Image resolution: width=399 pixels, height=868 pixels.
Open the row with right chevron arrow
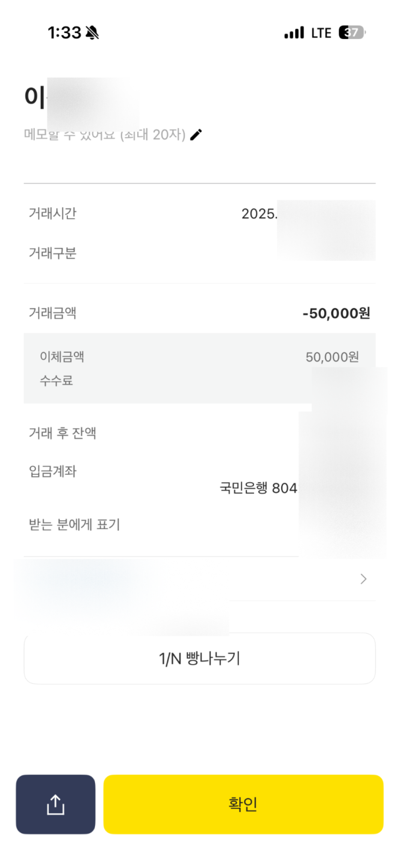pos(363,579)
